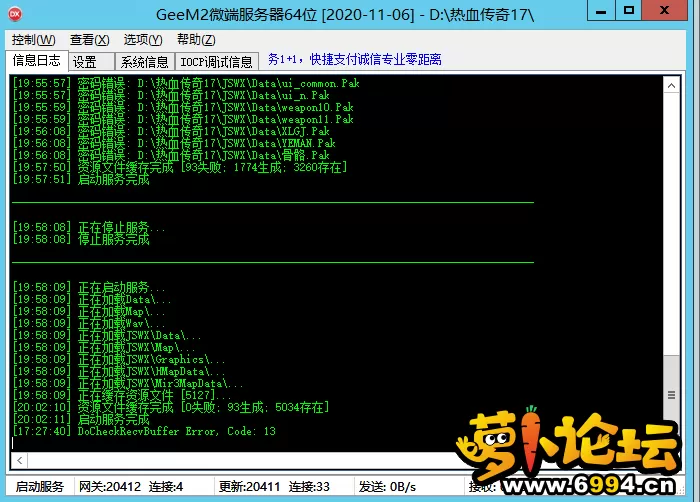Switch to the 设置 tab
The image size is (700, 502).
(92, 62)
